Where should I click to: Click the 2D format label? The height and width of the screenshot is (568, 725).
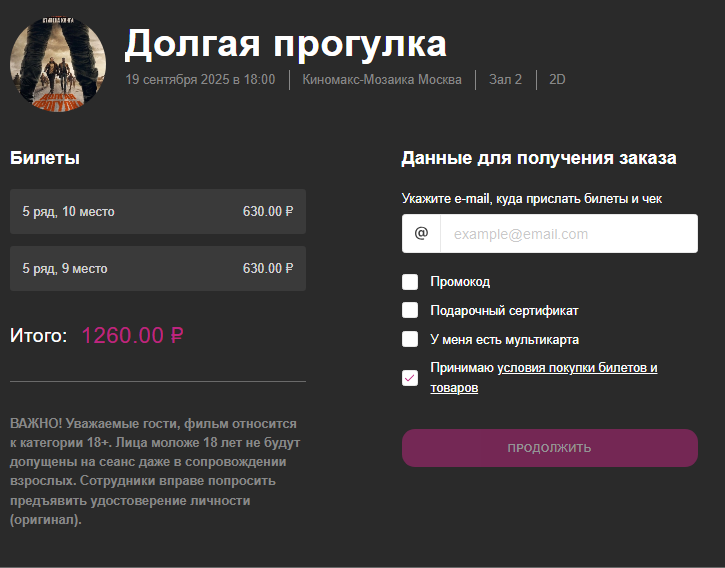[x=557, y=79]
